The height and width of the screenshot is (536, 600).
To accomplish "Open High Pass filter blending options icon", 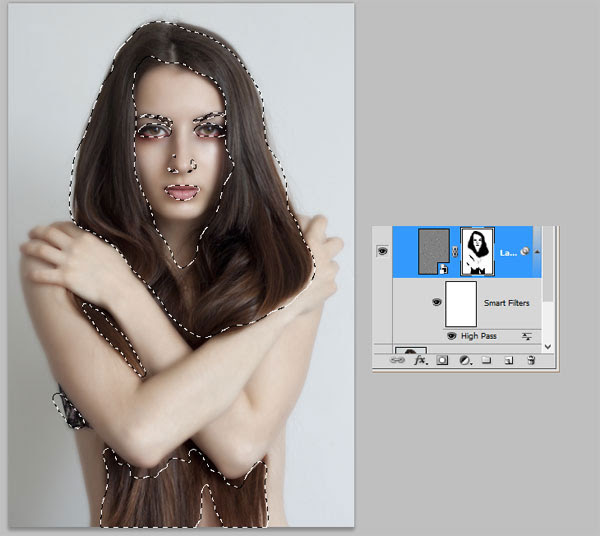I will (x=527, y=336).
